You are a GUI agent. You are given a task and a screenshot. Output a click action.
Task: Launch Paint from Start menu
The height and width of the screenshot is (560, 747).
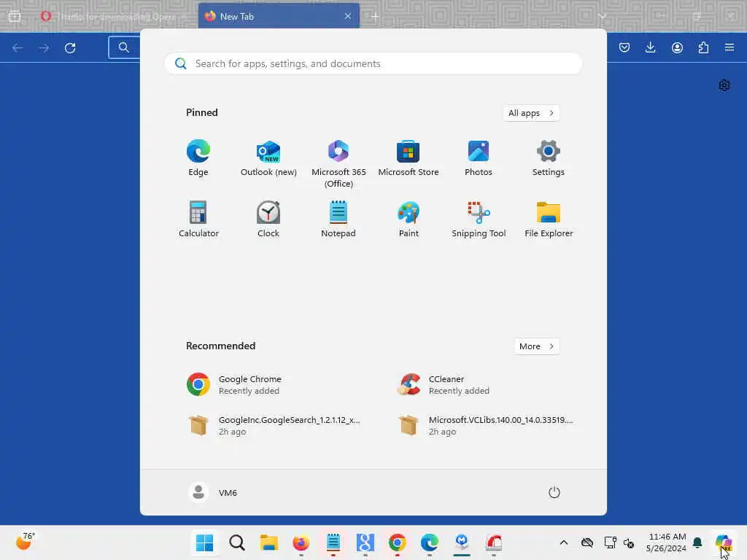[409, 219]
